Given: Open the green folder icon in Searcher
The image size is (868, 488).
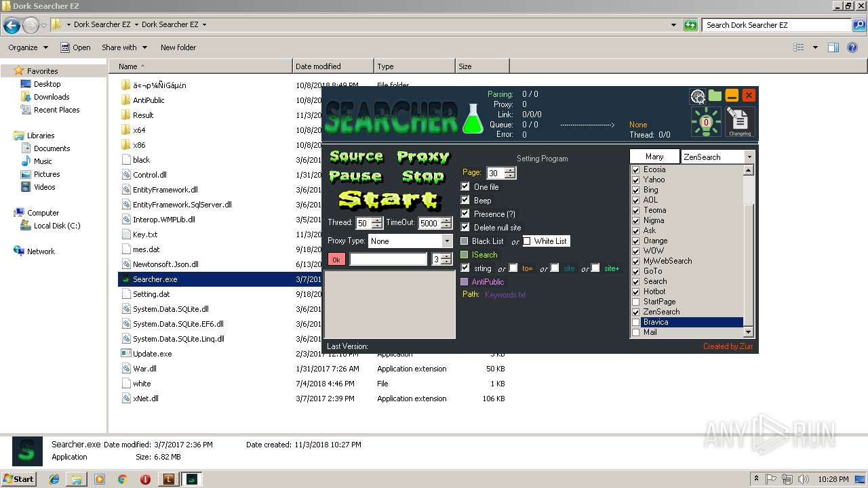Looking at the screenshot, I should coord(715,96).
